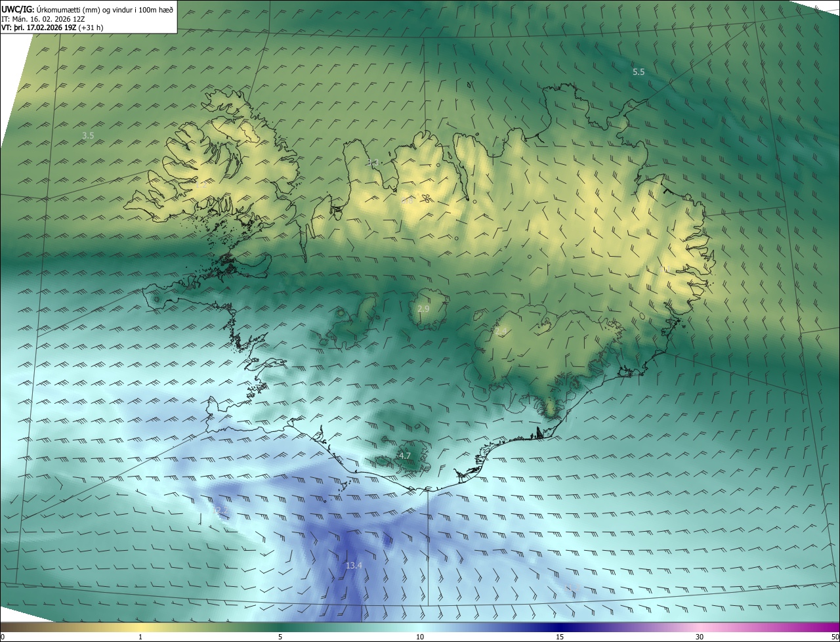The image size is (840, 642).
Task: Click the colorbar tick label 5
Action: pyautogui.click(x=280, y=637)
